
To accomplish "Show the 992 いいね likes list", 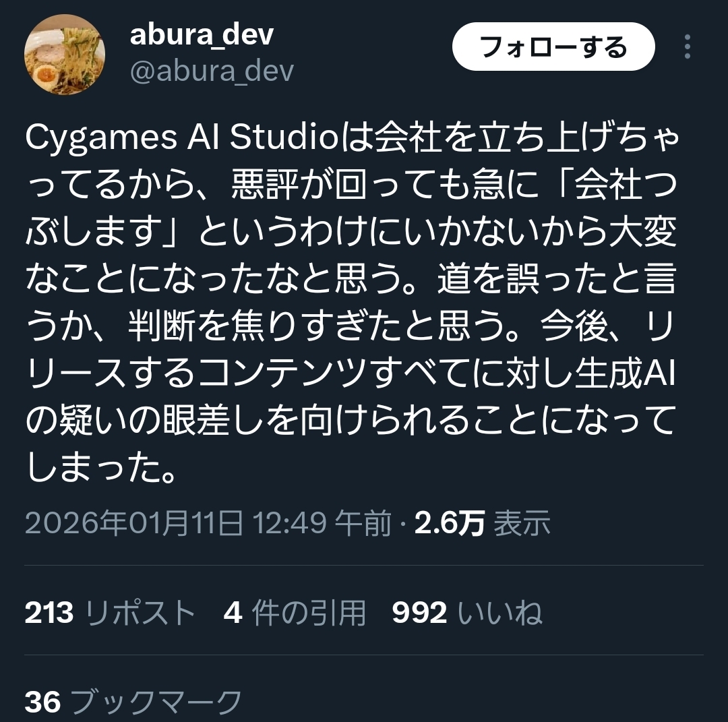I will 466,612.
